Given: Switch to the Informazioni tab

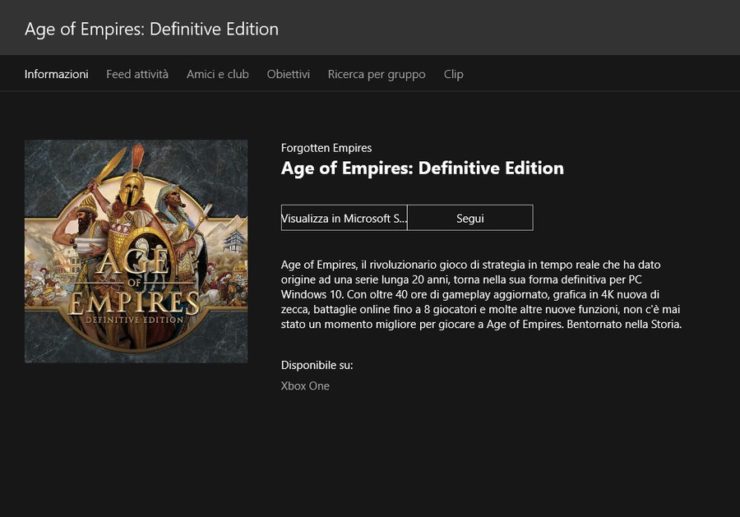Looking at the screenshot, I should click(56, 74).
